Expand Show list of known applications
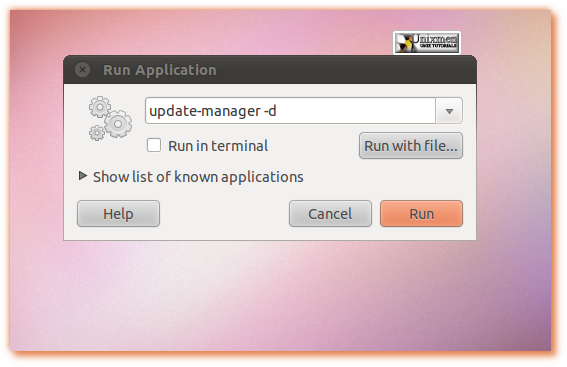Image resolution: width=567 pixels, height=367 pixels. (191, 177)
